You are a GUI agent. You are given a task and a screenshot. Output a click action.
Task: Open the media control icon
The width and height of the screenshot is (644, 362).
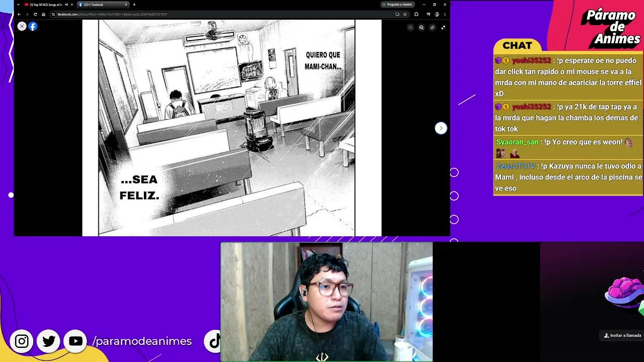click(x=428, y=14)
